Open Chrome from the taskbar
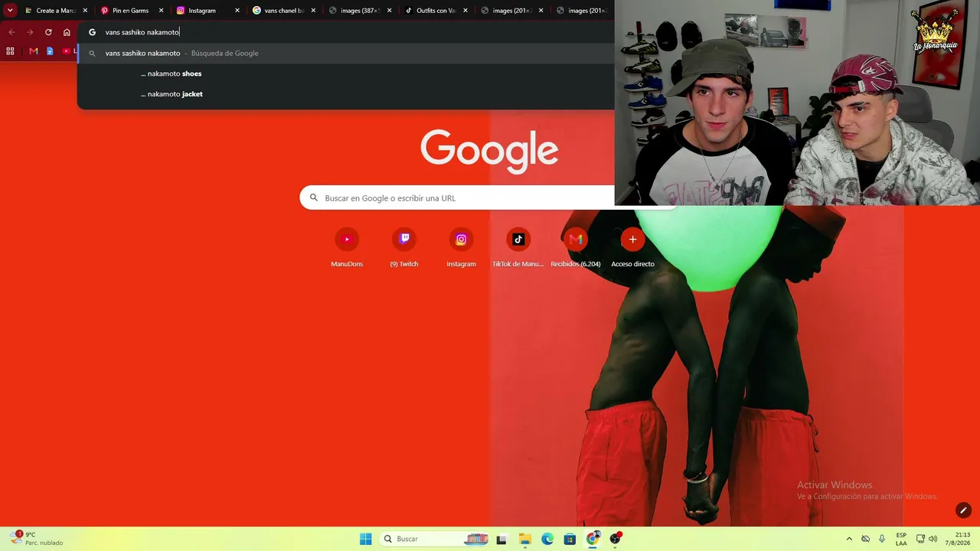This screenshot has width=980, height=551. coord(593,539)
